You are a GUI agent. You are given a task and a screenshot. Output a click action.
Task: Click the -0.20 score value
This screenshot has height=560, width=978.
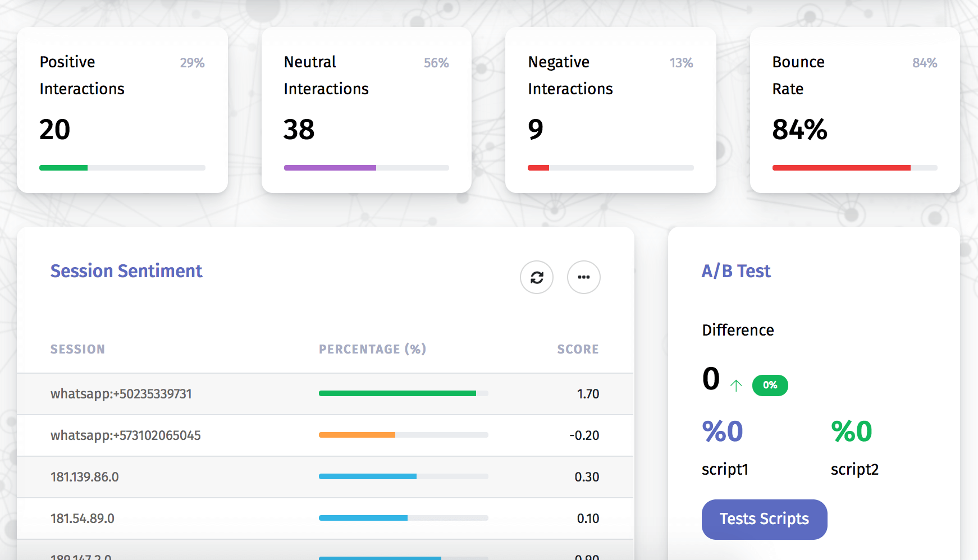584,435
